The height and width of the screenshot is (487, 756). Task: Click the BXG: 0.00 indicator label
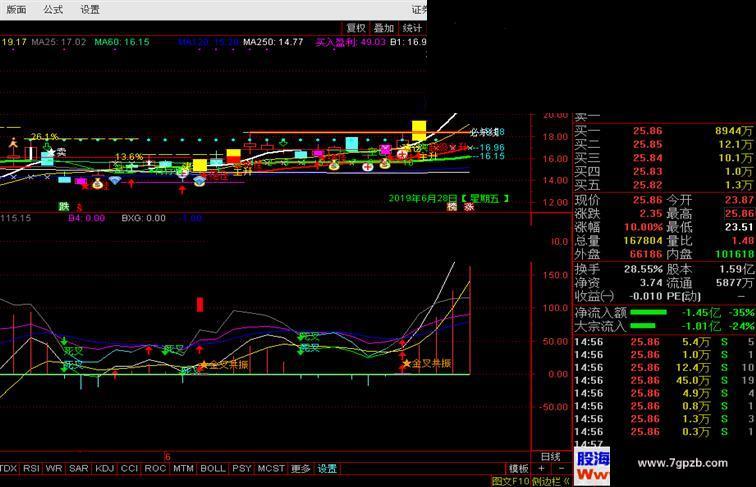(x=144, y=218)
